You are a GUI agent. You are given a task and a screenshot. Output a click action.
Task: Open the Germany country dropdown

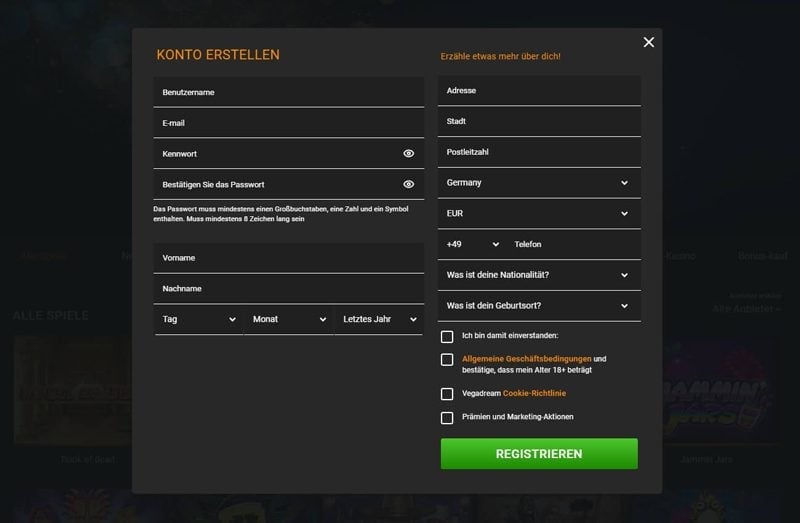[539, 183]
